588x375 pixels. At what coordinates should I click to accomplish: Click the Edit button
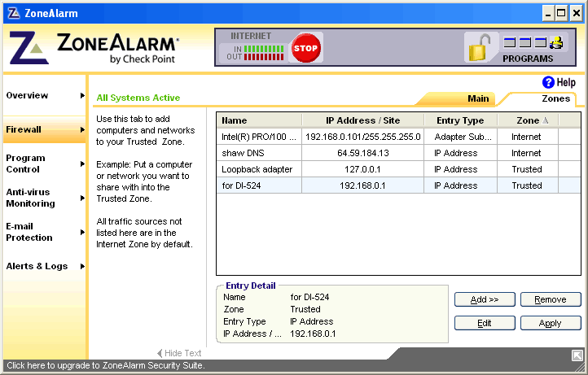(x=485, y=323)
